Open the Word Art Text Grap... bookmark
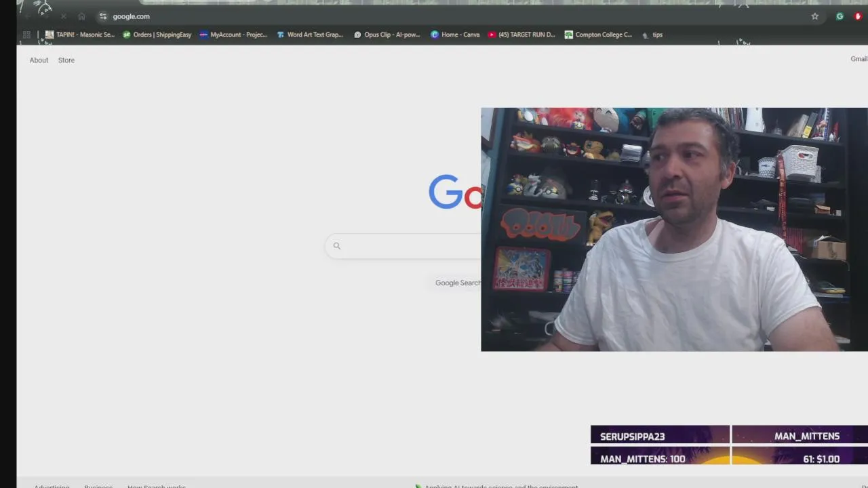Screen dimensions: 868x488 [310, 35]
